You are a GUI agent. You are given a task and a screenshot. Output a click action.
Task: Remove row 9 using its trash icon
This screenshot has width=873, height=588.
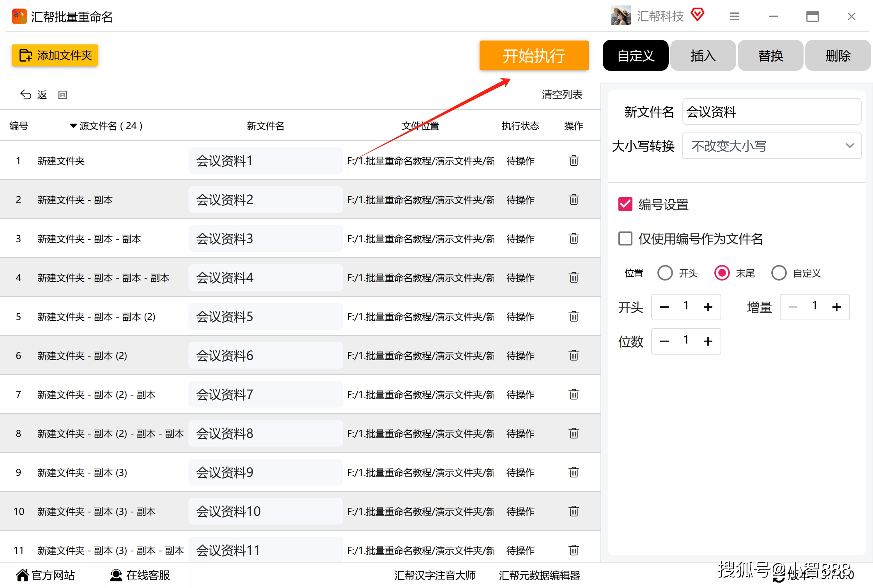coord(574,472)
